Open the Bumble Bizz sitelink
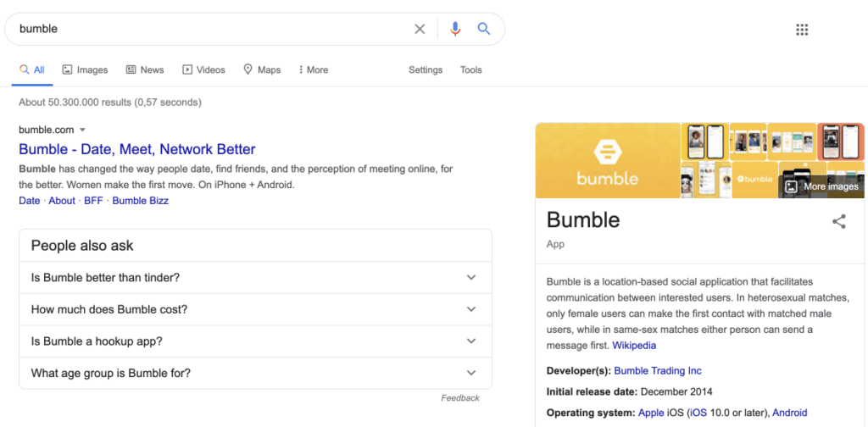The height and width of the screenshot is (427, 868). (140, 201)
